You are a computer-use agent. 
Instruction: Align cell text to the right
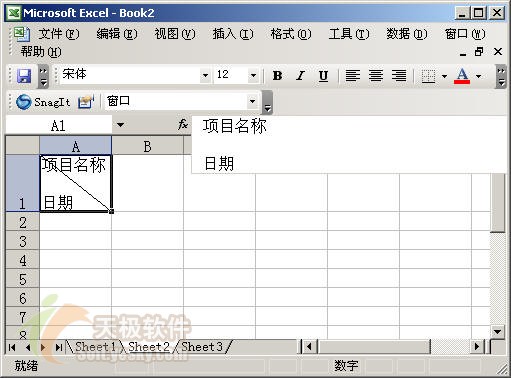(399, 76)
